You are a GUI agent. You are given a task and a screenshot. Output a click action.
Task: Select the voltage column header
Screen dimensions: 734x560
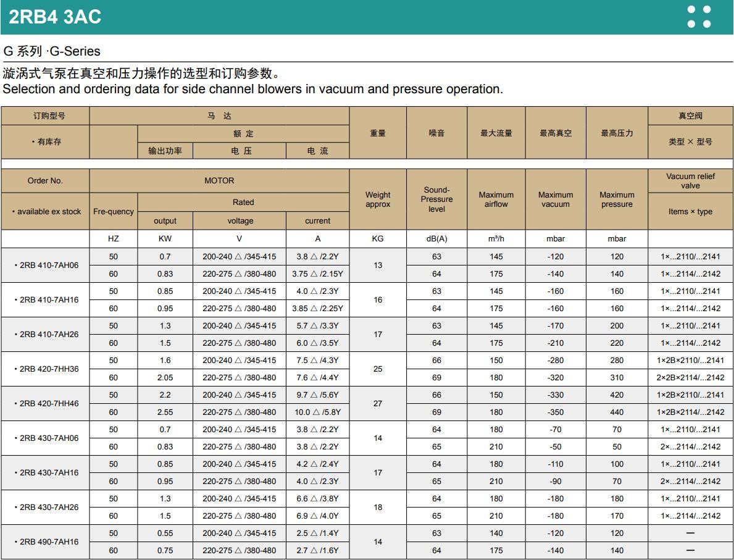(240, 220)
